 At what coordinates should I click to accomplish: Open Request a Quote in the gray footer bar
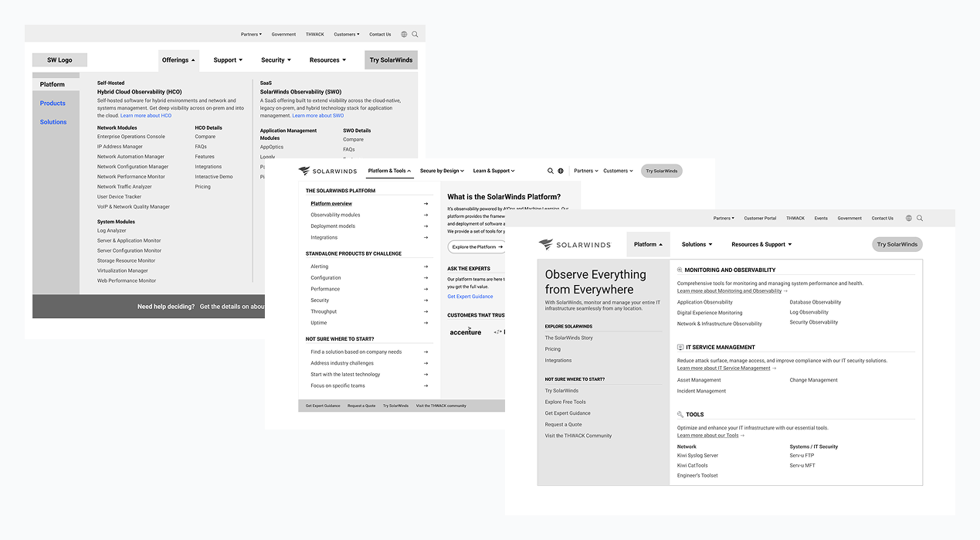[361, 406]
